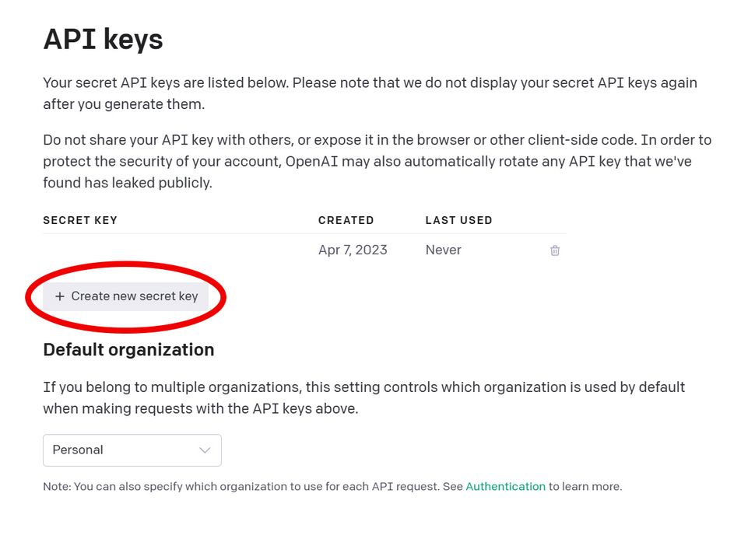Image resolution: width=755 pixels, height=560 pixels.
Task: Click the 'to learn more.' text after Authentication
Action: point(585,487)
